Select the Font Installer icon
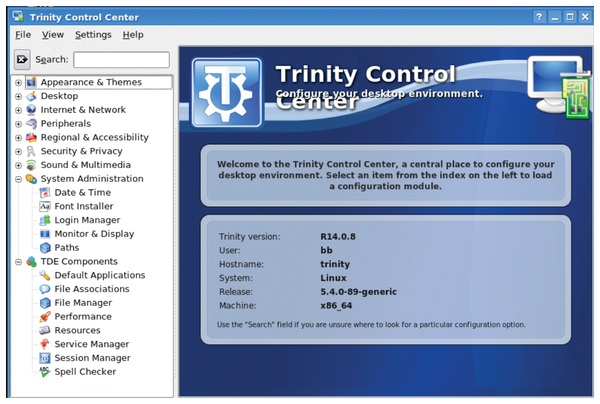This screenshot has width=600, height=404. coord(45,206)
